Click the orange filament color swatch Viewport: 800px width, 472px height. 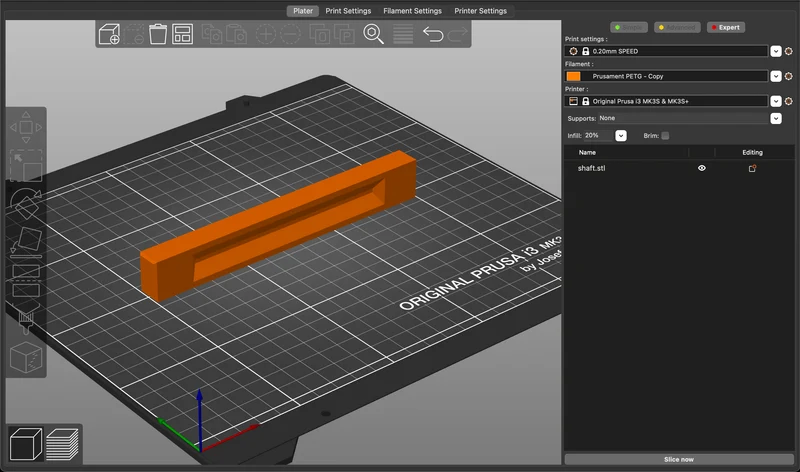[573, 76]
